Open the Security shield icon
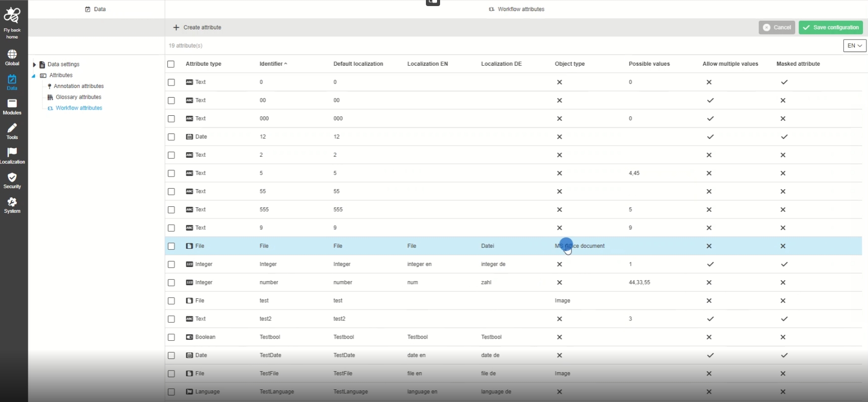 tap(12, 177)
